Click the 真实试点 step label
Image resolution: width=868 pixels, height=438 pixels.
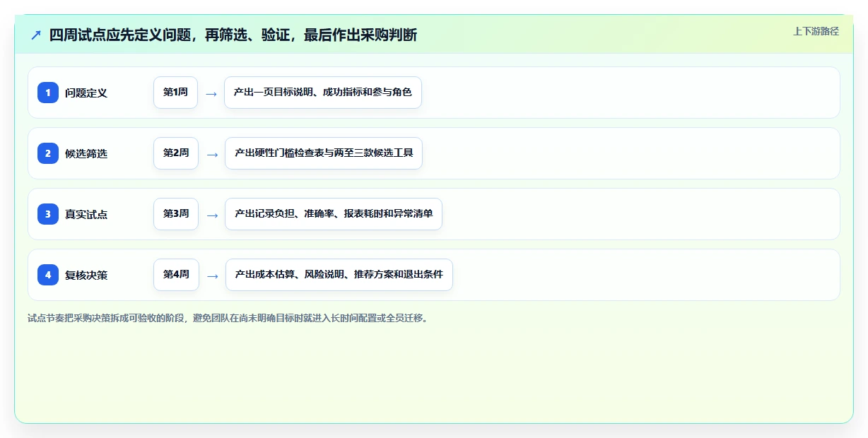point(86,214)
